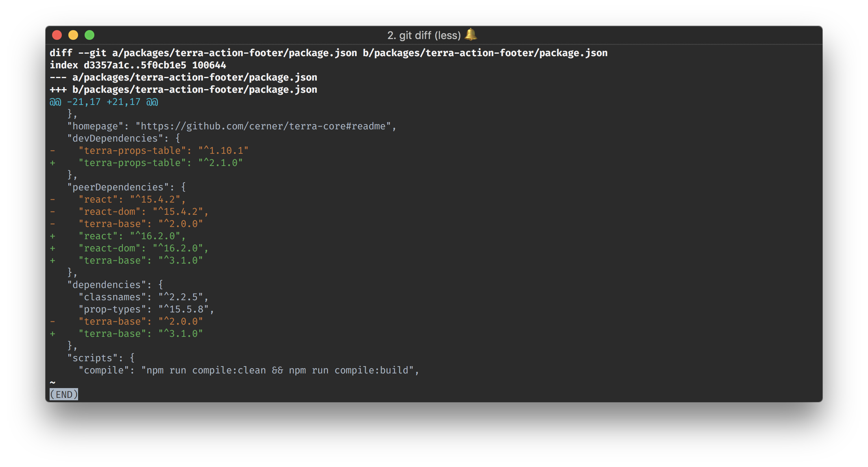Click removed terra-props-table ^1.10.1 line
Viewport: 868px width, 467px height.
coord(149,151)
